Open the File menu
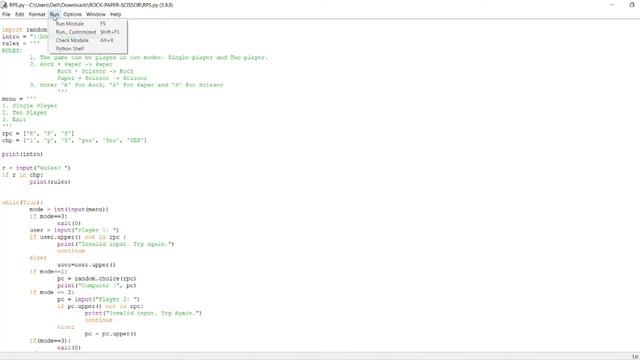 click(x=6, y=14)
